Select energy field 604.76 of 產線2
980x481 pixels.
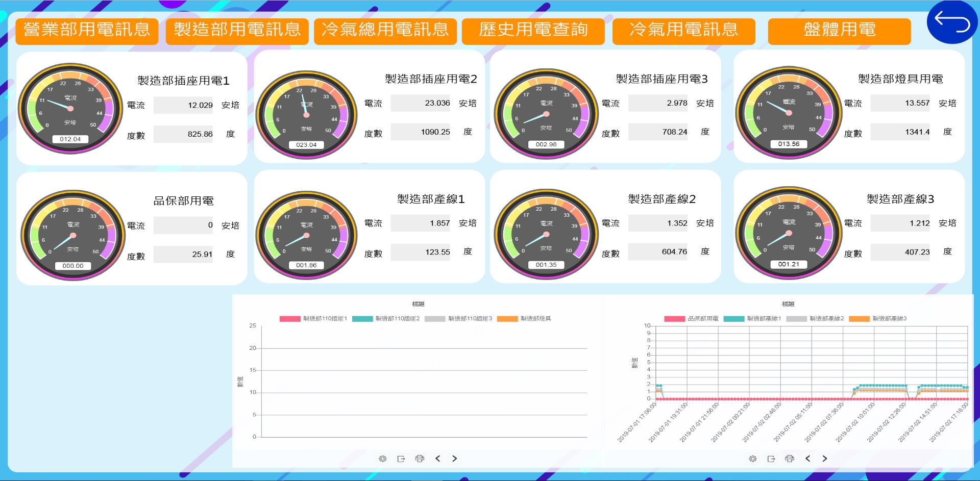(x=658, y=252)
